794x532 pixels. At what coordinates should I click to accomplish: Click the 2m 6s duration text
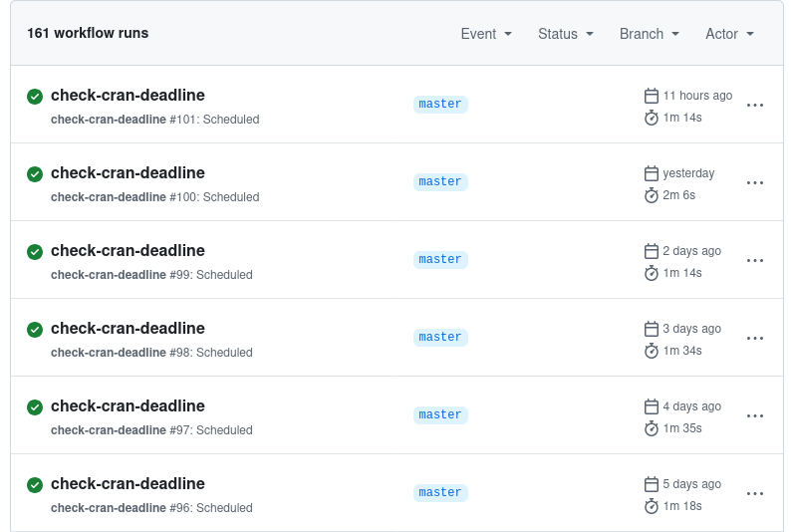click(x=678, y=195)
